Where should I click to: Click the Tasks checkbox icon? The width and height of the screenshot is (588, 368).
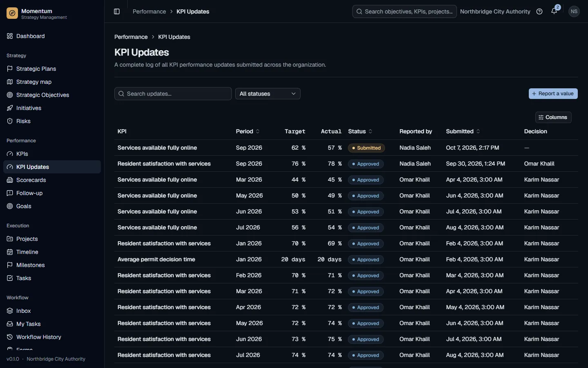click(x=10, y=278)
